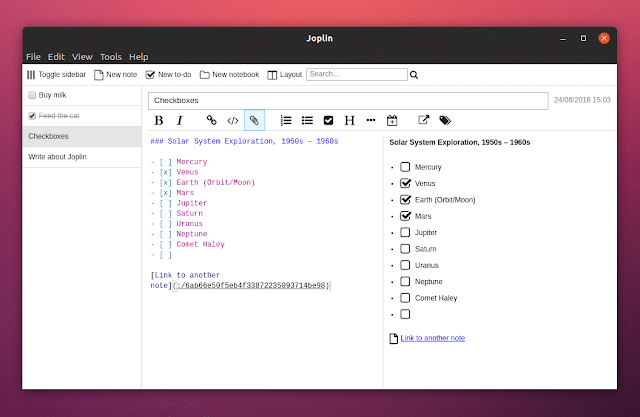The height and width of the screenshot is (417, 640).
Task: Focus the Search input field
Action: (x=357, y=74)
